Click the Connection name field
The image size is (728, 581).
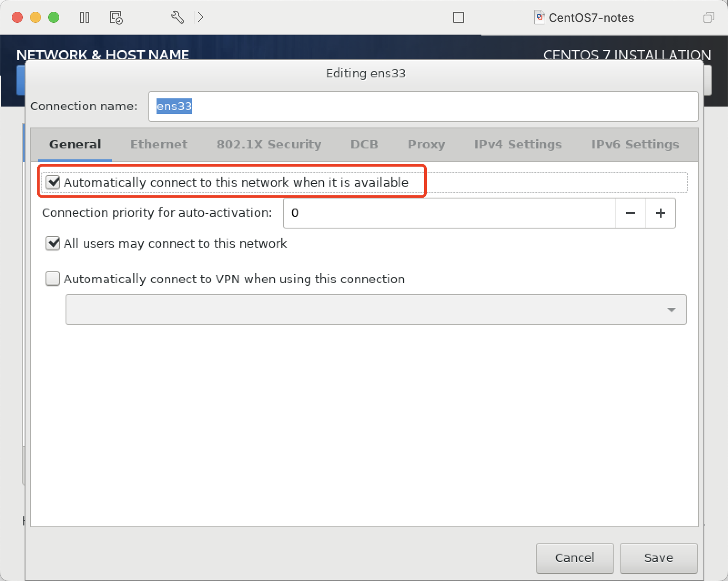pyautogui.click(x=423, y=107)
